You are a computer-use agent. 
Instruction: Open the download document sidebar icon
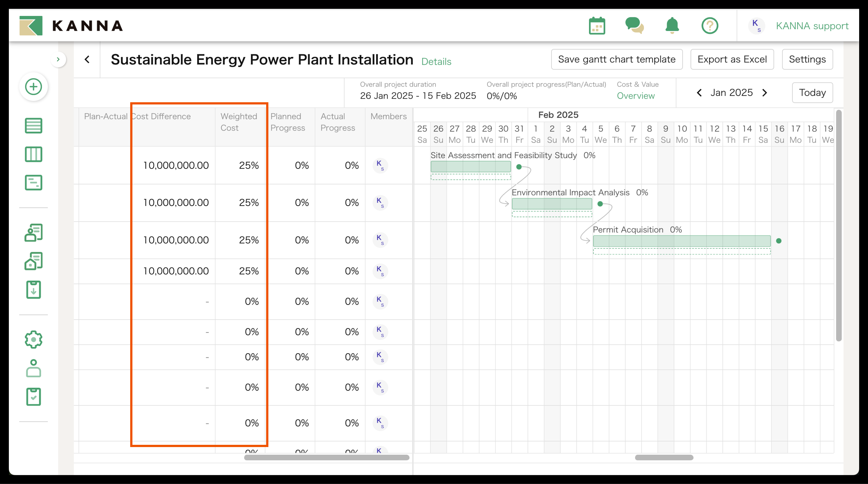(33, 290)
